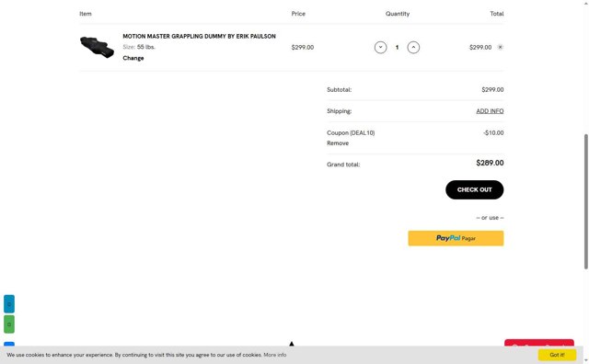The height and width of the screenshot is (364, 589).
Task: Click the page's vertical scrollbar thumb
Action: (585, 201)
